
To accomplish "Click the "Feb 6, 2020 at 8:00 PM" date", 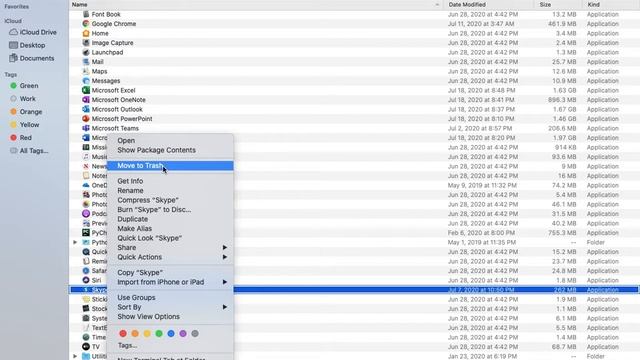I will coord(481,233).
